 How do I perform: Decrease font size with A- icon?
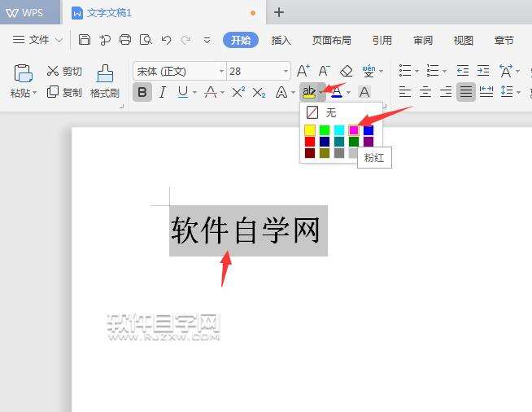click(324, 71)
